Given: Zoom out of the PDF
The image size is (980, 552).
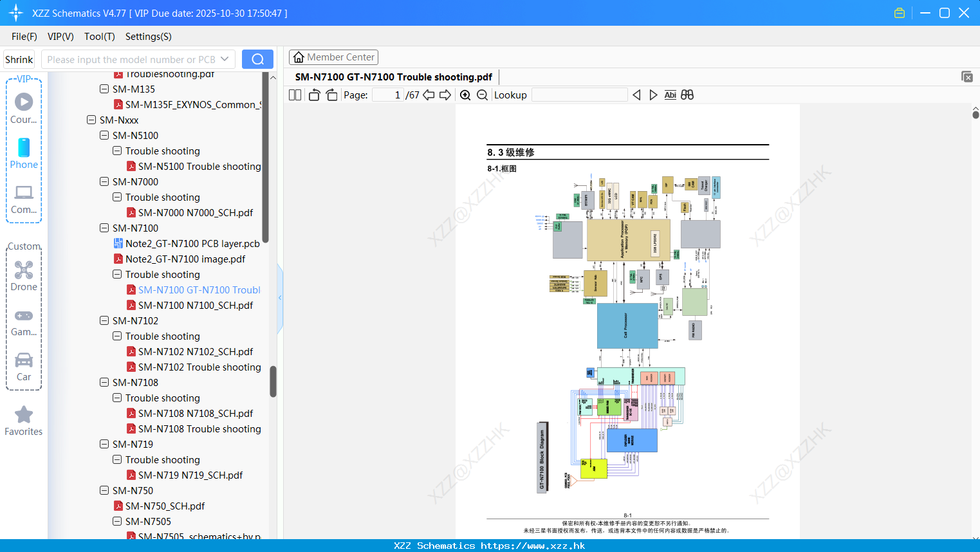Looking at the screenshot, I should 482,95.
